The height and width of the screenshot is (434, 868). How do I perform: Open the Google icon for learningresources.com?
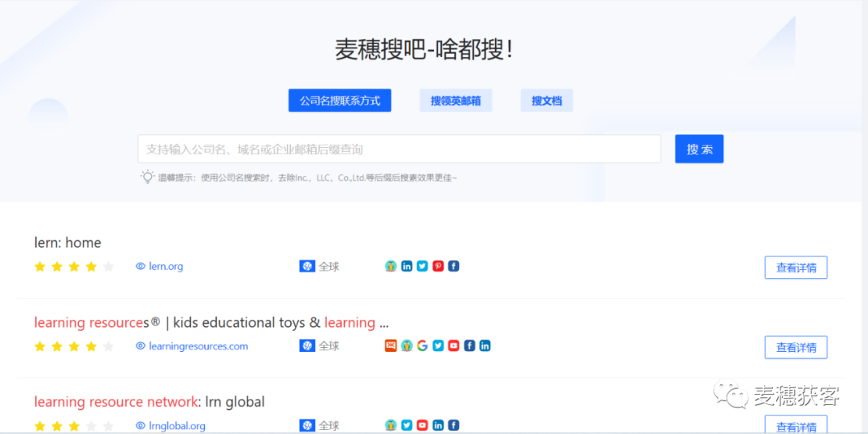[423, 346]
